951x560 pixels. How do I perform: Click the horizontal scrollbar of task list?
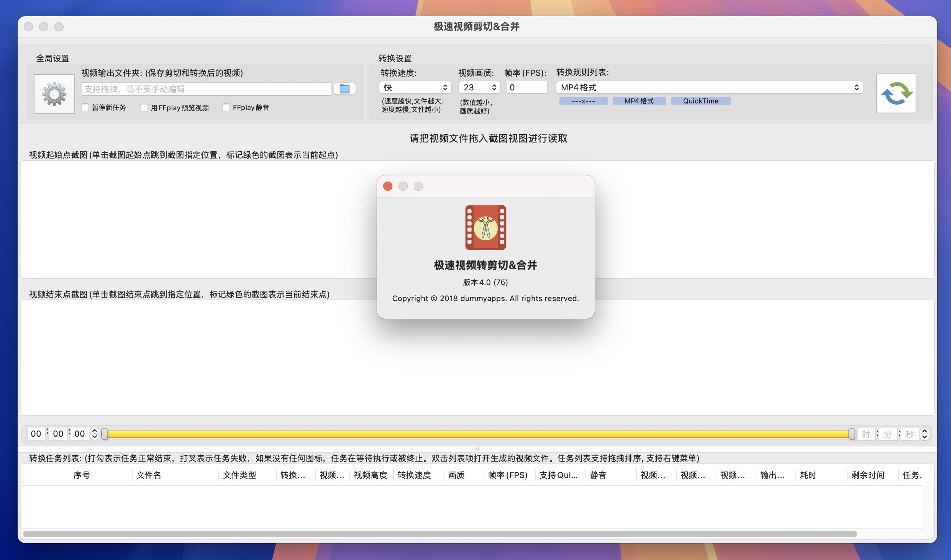tap(440, 534)
